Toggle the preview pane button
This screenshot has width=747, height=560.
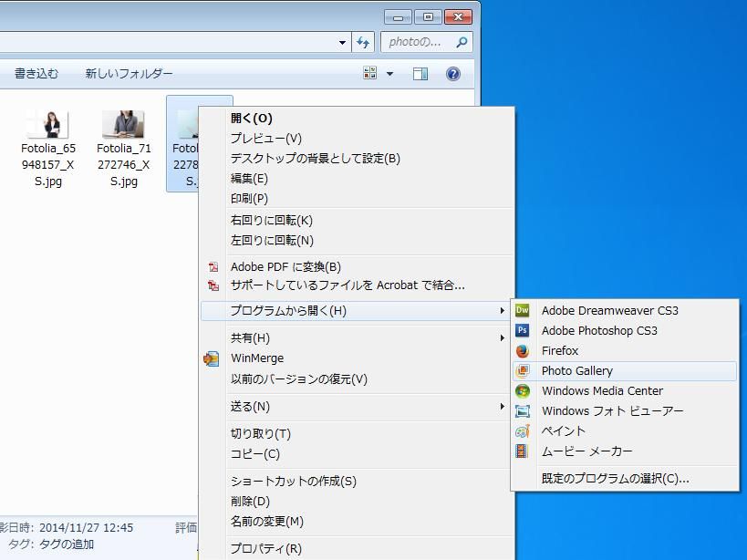(420, 74)
